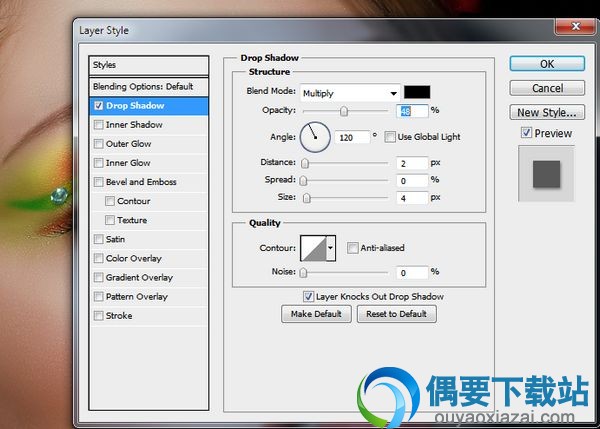Close the Layer Style dialog
600x429 pixels.
(x=576, y=27)
